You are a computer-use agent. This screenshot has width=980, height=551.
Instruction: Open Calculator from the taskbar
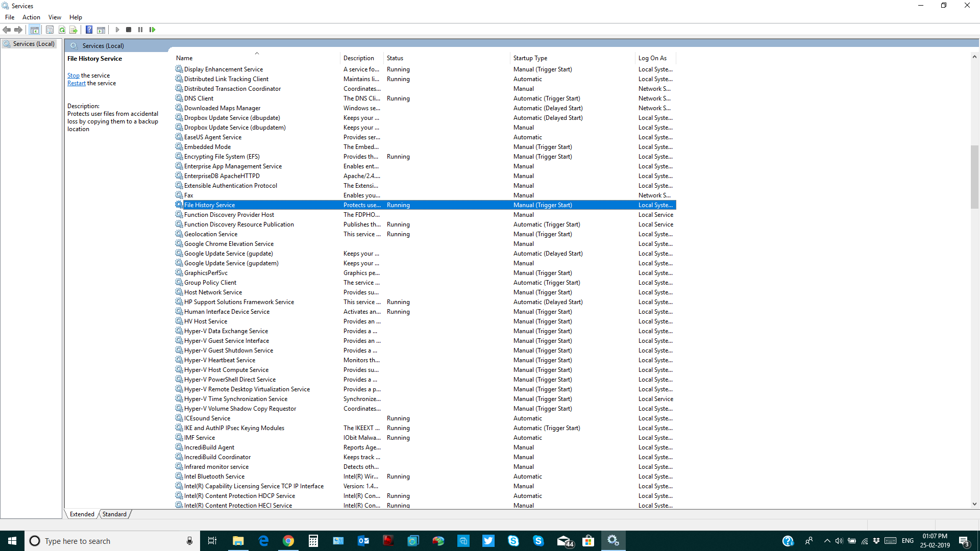pyautogui.click(x=313, y=541)
